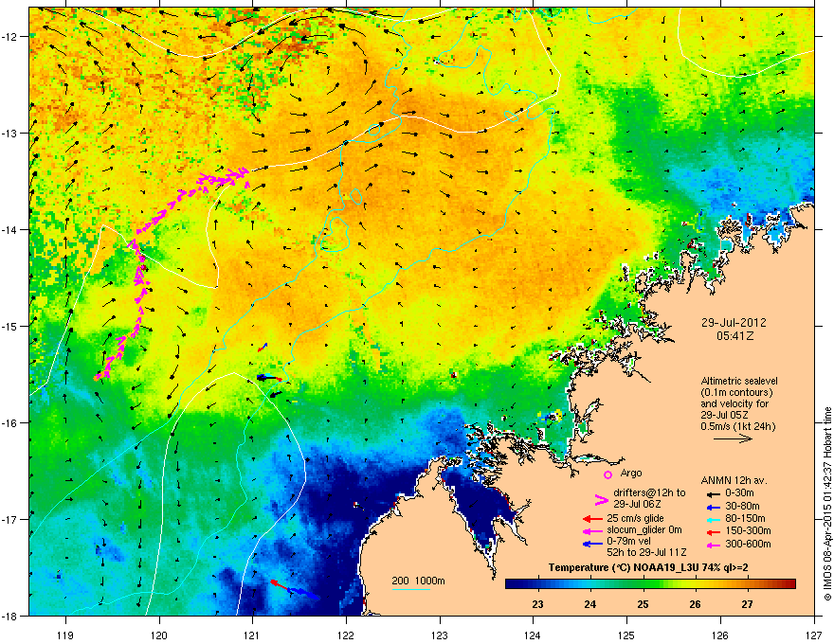Click the 150-300m depth label
The height and width of the screenshot is (644, 834).
click(748, 530)
